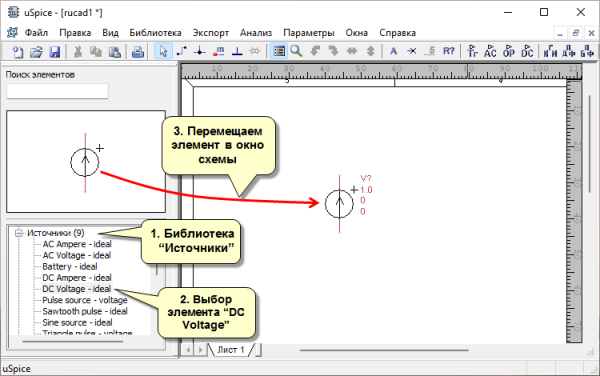Click the New document toolbar icon
The width and height of the screenshot is (600, 376).
18,51
